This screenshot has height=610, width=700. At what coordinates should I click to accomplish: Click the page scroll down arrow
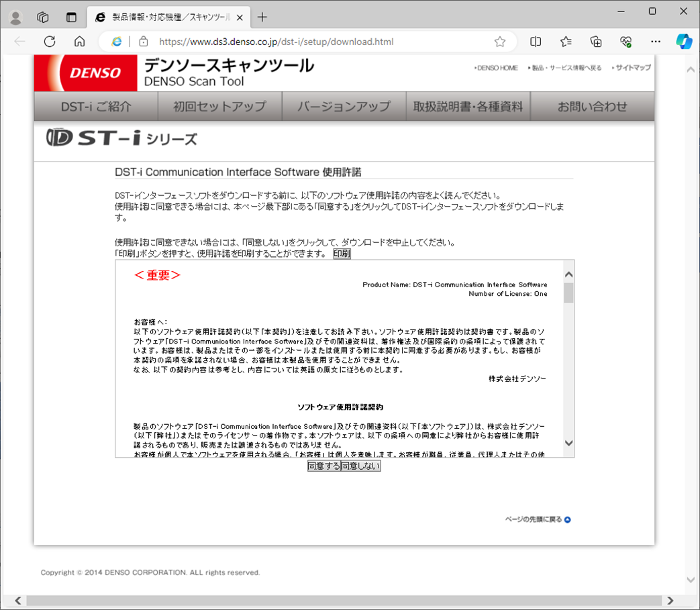click(691, 580)
